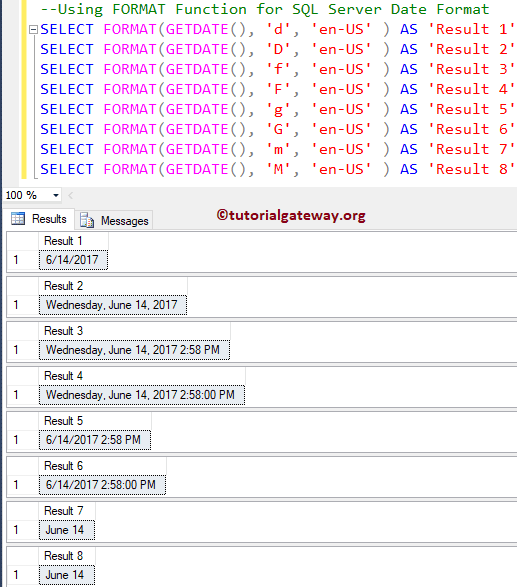The image size is (517, 587).
Task: Click the 'G' format string in sixth SELECT
Action: pos(278,129)
